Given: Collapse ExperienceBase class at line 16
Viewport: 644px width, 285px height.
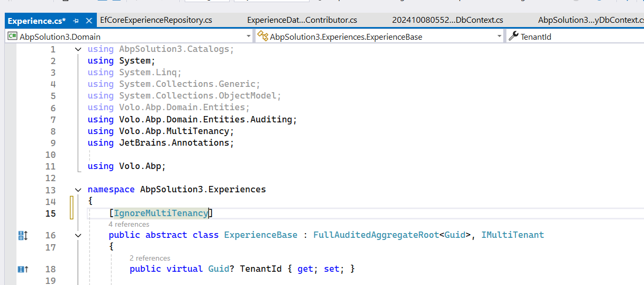Looking at the screenshot, I should [78, 235].
